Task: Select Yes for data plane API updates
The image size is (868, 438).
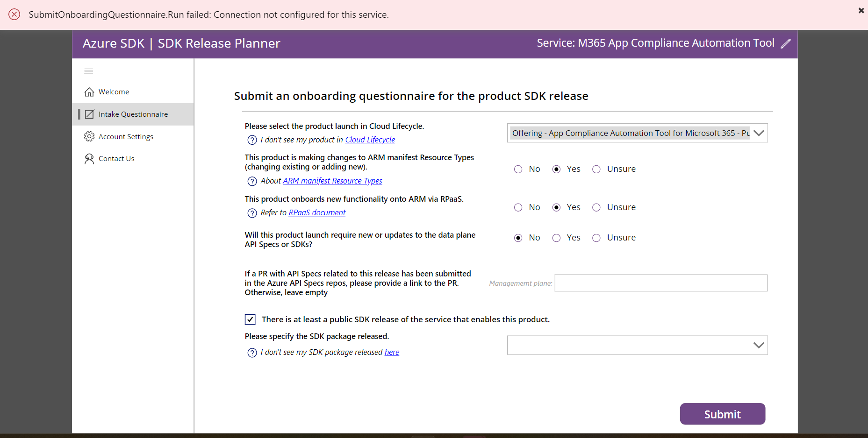Action: click(x=556, y=238)
